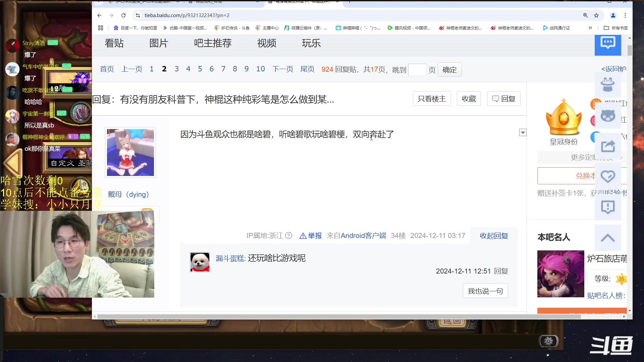Go to 首页 of the thread
The image size is (644, 362).
[x=107, y=69]
